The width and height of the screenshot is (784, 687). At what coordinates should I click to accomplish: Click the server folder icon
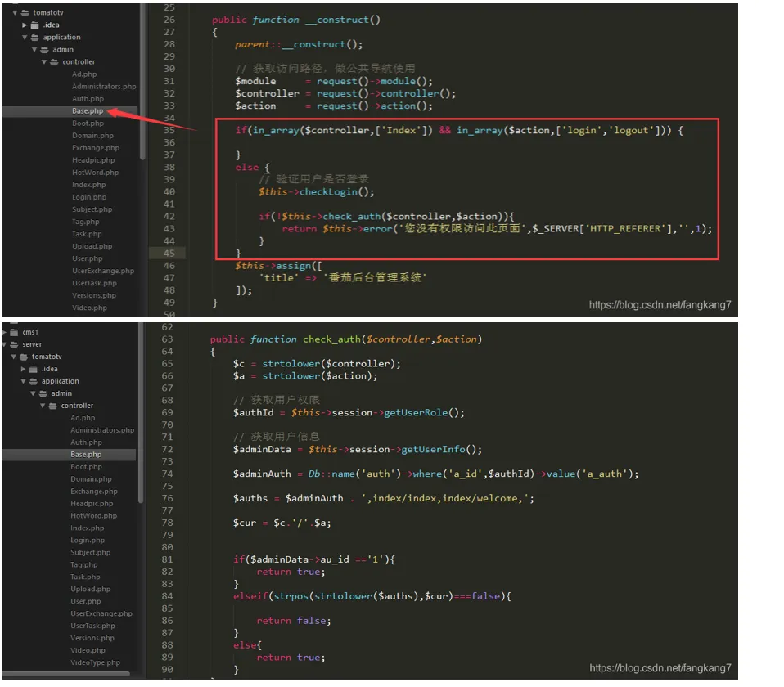coord(14,344)
